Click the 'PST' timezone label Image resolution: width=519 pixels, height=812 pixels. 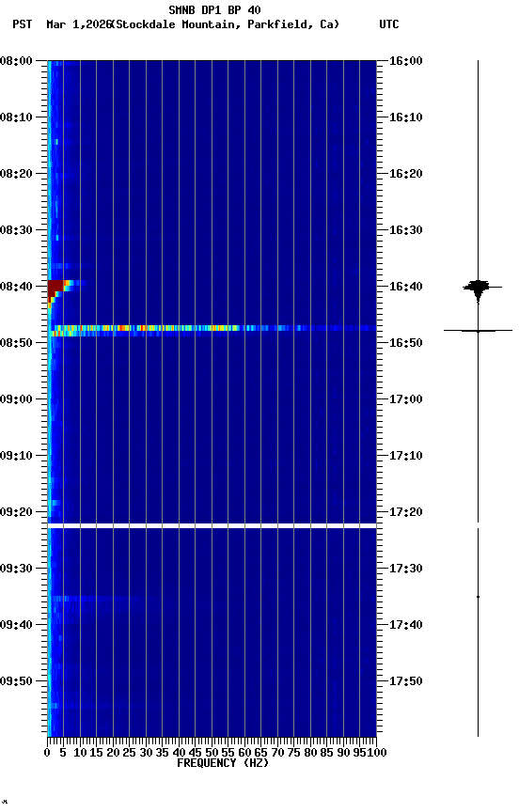click(x=23, y=24)
